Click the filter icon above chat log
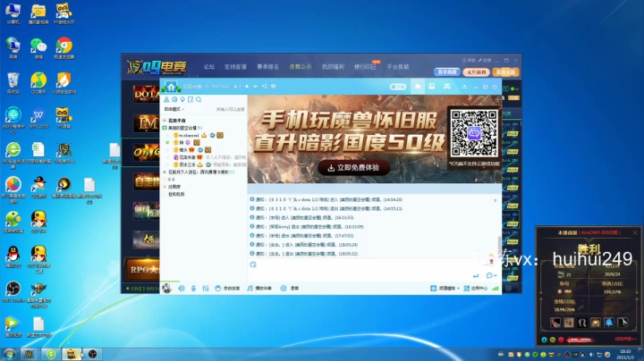This screenshot has width=644, height=361. point(496,200)
